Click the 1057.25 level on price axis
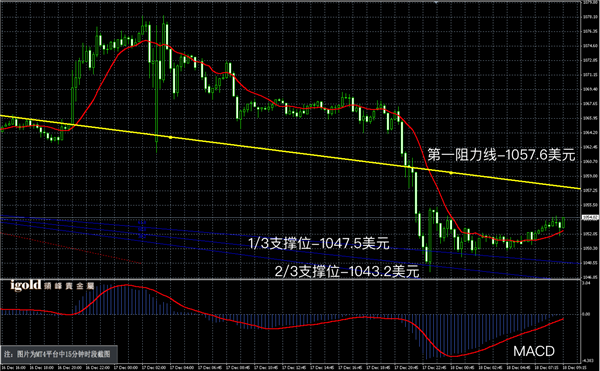The width and height of the screenshot is (600, 371). [x=590, y=190]
